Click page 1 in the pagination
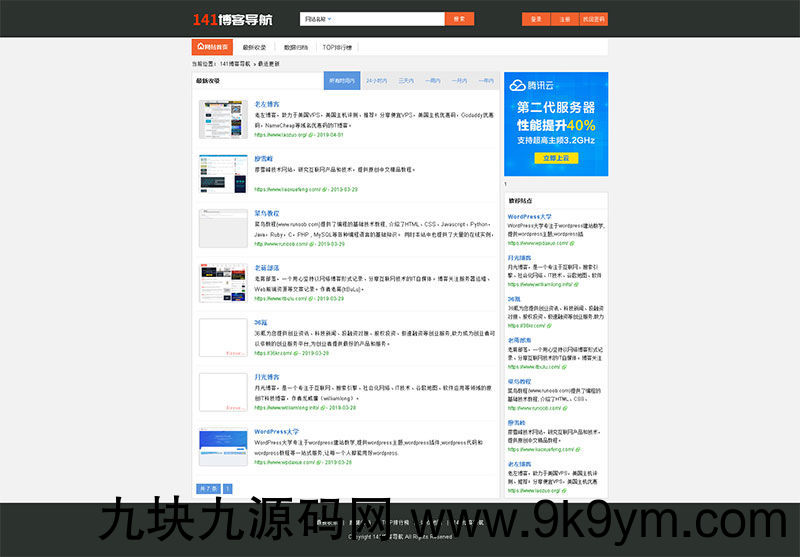This screenshot has height=557, width=800. pos(227,489)
